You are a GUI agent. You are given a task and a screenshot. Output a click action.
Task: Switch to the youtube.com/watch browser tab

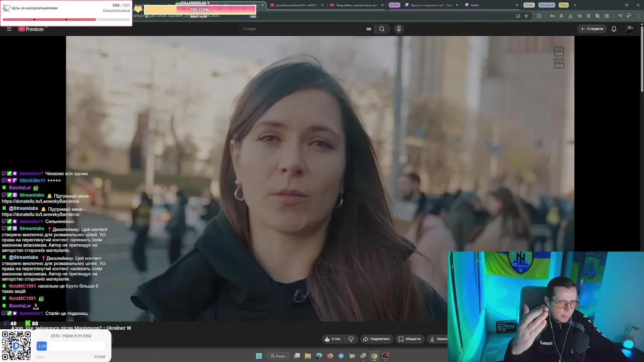click(294, 5)
